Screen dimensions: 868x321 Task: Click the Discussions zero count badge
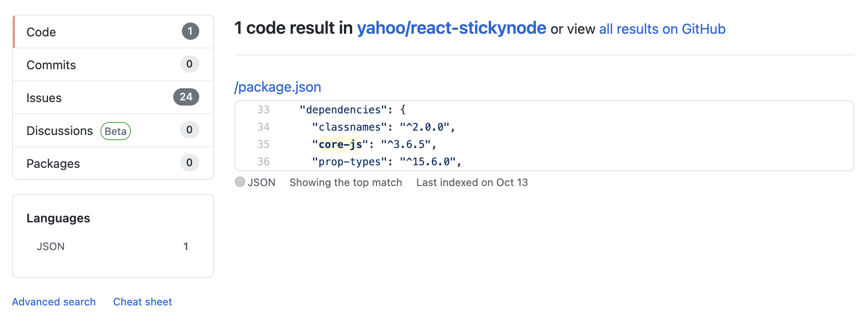tap(189, 130)
